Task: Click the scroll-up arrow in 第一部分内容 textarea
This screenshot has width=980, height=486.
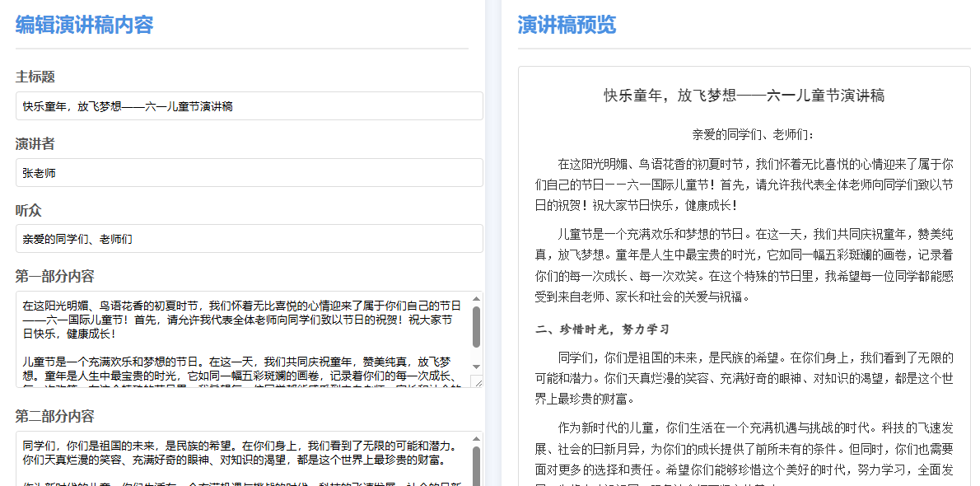Action: click(476, 299)
